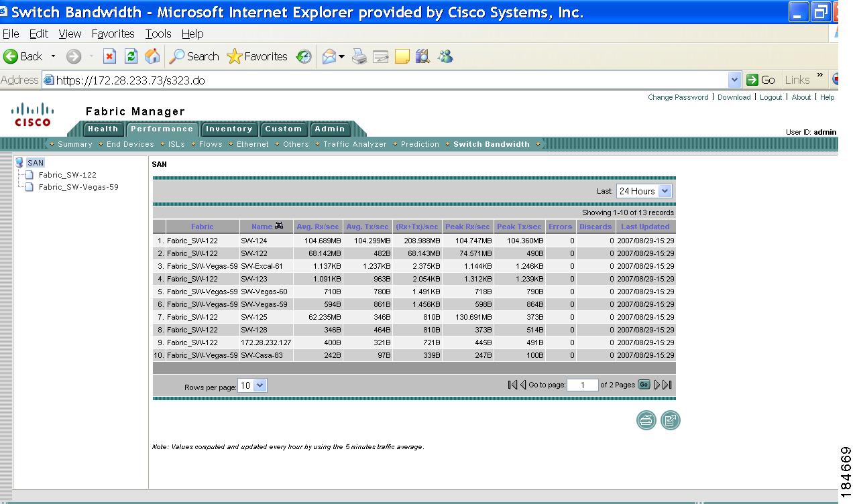Image resolution: width=855 pixels, height=504 pixels.
Task: Open the browser Home page icon
Action: (152, 57)
